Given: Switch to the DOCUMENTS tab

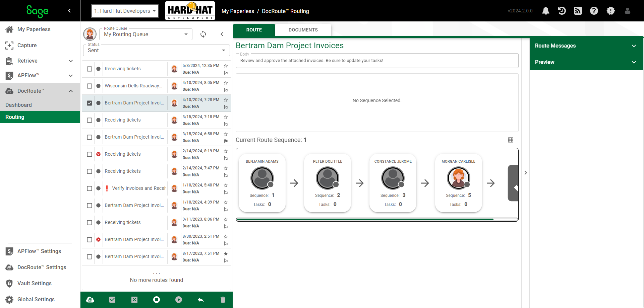Looking at the screenshot, I should coord(303,30).
